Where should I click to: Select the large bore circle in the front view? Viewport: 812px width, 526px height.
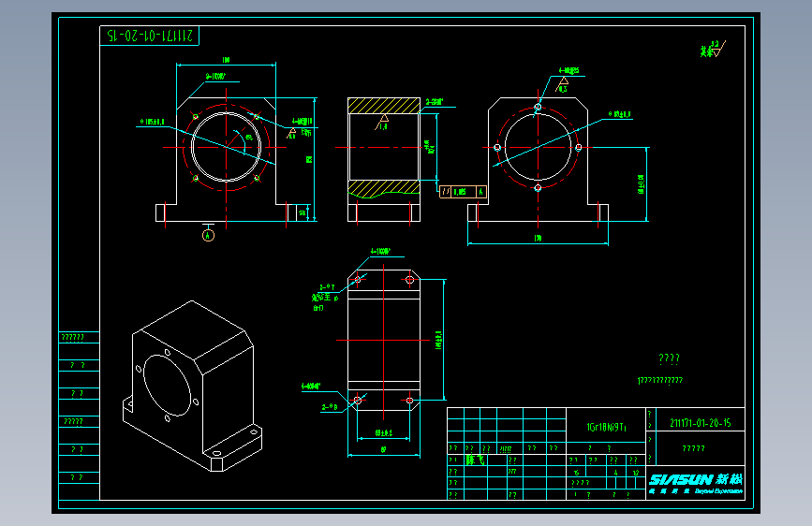point(227,147)
